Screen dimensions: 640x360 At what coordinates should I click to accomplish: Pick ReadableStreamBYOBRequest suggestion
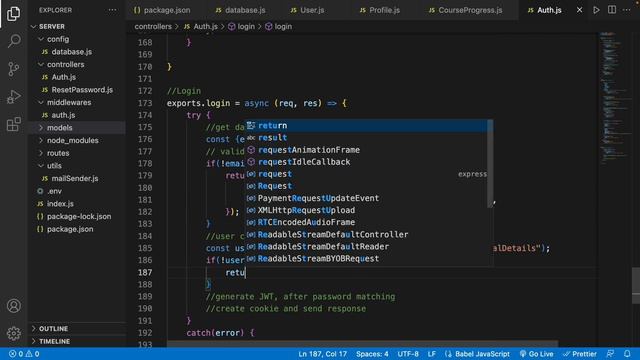[366, 259]
